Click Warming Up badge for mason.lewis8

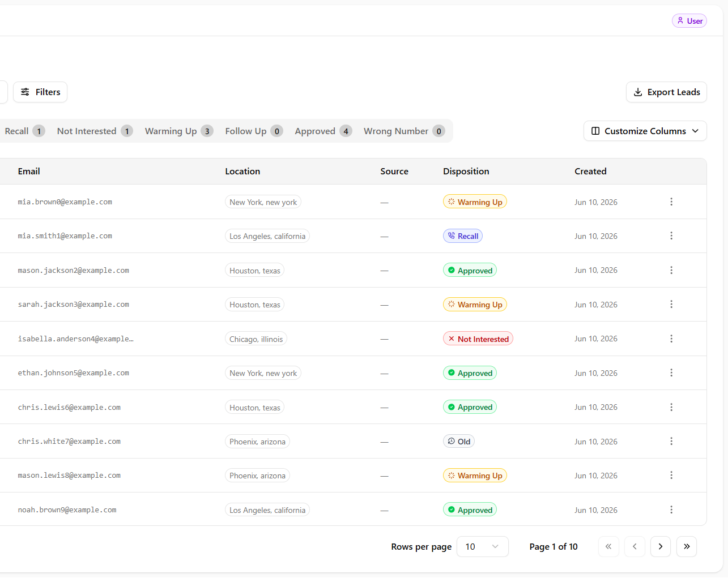pyautogui.click(x=475, y=476)
